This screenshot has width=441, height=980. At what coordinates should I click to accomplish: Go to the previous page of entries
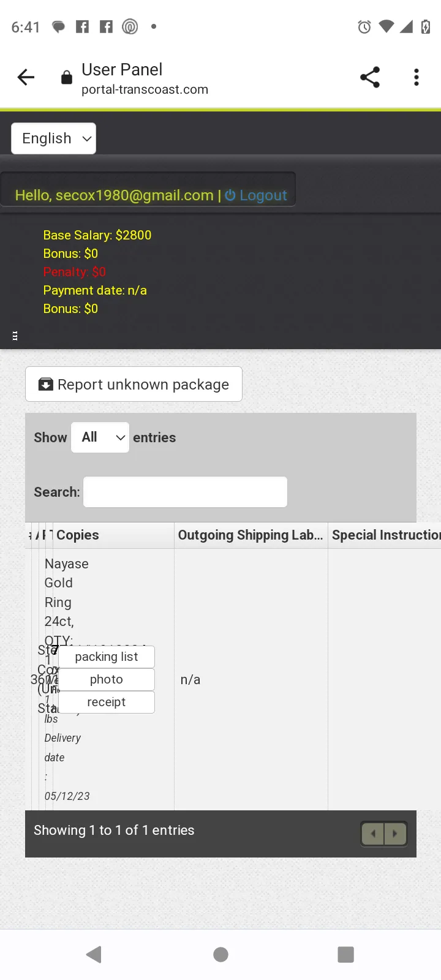click(373, 834)
